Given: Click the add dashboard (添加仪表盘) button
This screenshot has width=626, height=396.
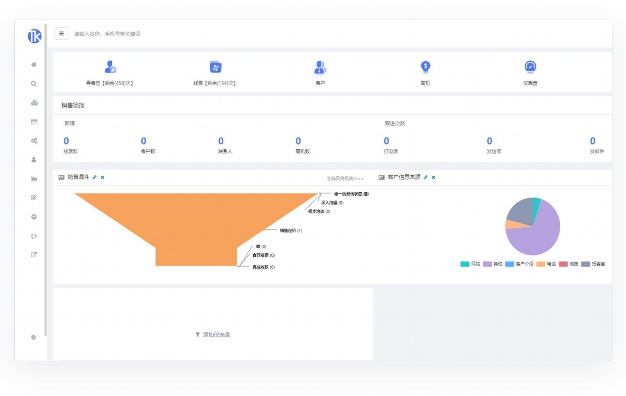Looking at the screenshot, I should [x=213, y=335].
